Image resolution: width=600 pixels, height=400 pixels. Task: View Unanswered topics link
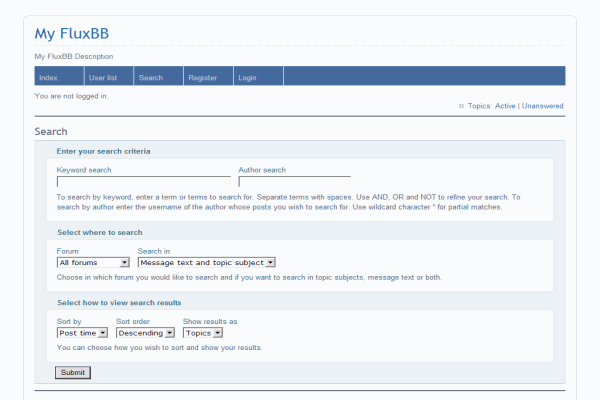click(x=542, y=106)
